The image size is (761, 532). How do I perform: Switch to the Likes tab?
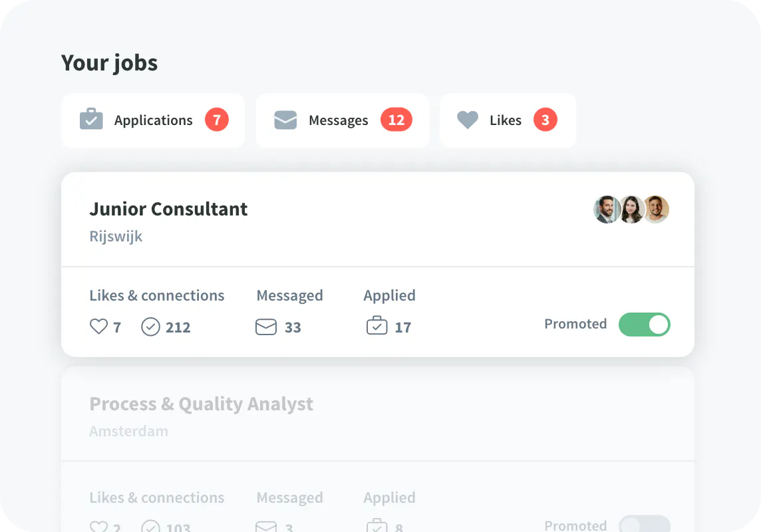pos(506,120)
